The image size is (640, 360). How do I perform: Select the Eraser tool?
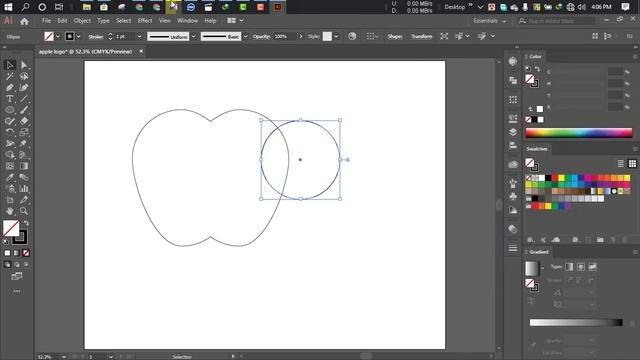(24, 121)
